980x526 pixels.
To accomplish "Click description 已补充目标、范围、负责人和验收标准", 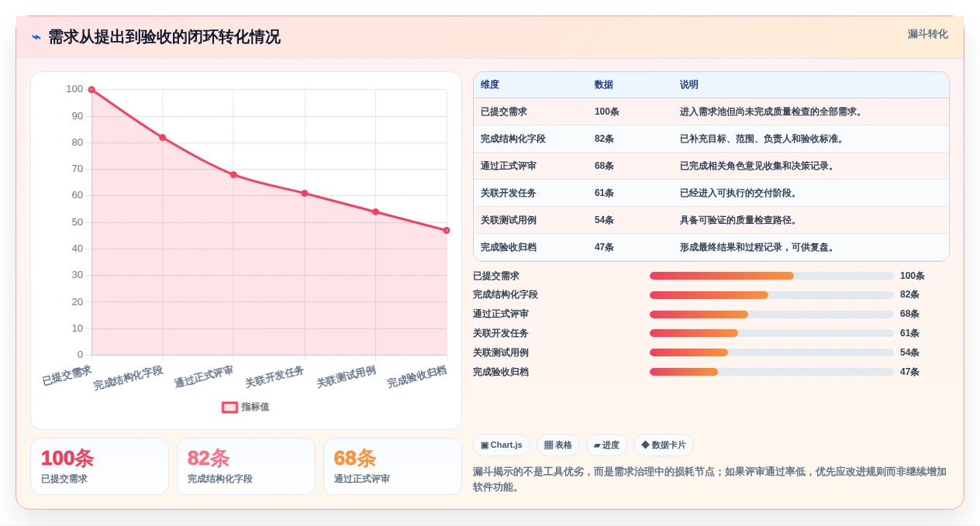I will (x=762, y=139).
